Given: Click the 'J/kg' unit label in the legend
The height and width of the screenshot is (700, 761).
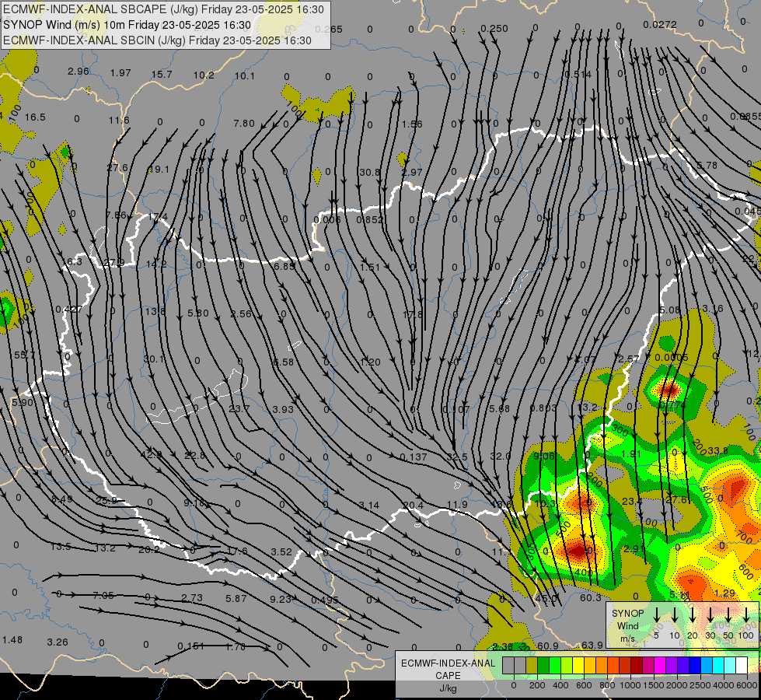Looking at the screenshot, I should click(x=448, y=688).
